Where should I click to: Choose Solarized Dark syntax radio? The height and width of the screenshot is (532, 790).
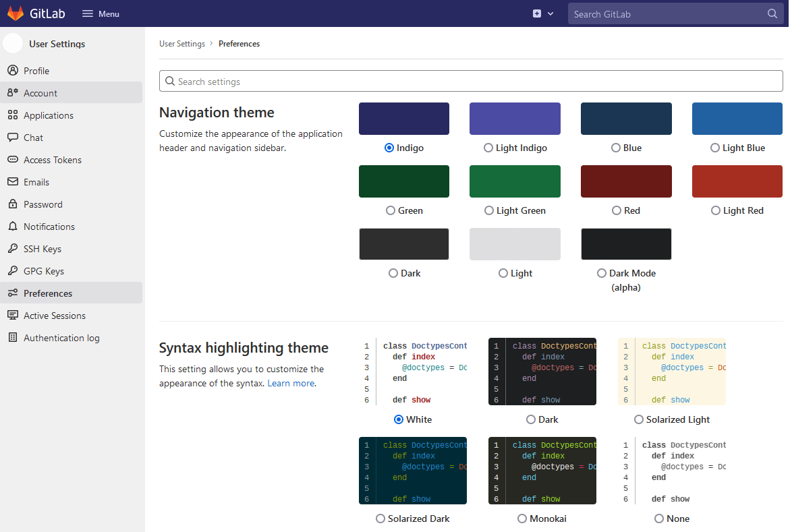(380, 519)
